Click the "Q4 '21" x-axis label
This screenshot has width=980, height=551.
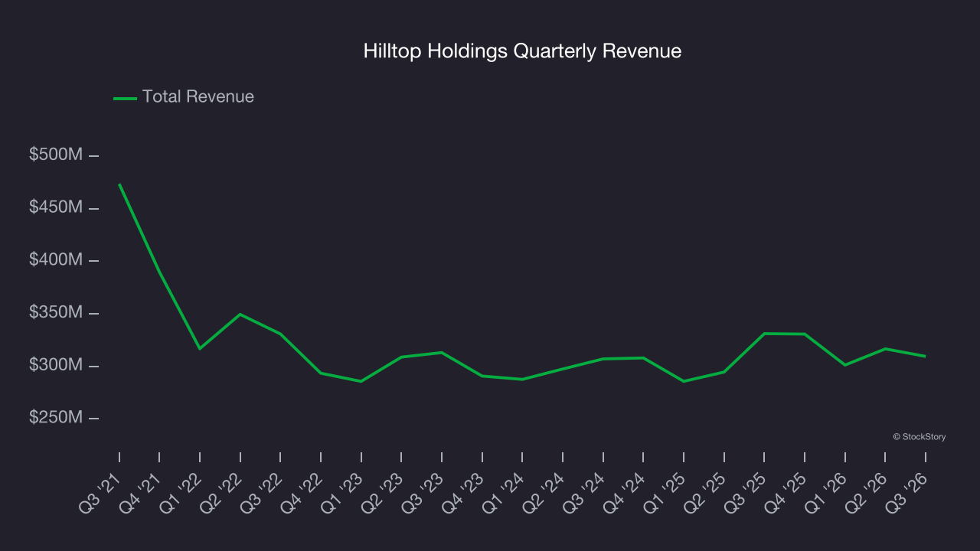pos(141,491)
